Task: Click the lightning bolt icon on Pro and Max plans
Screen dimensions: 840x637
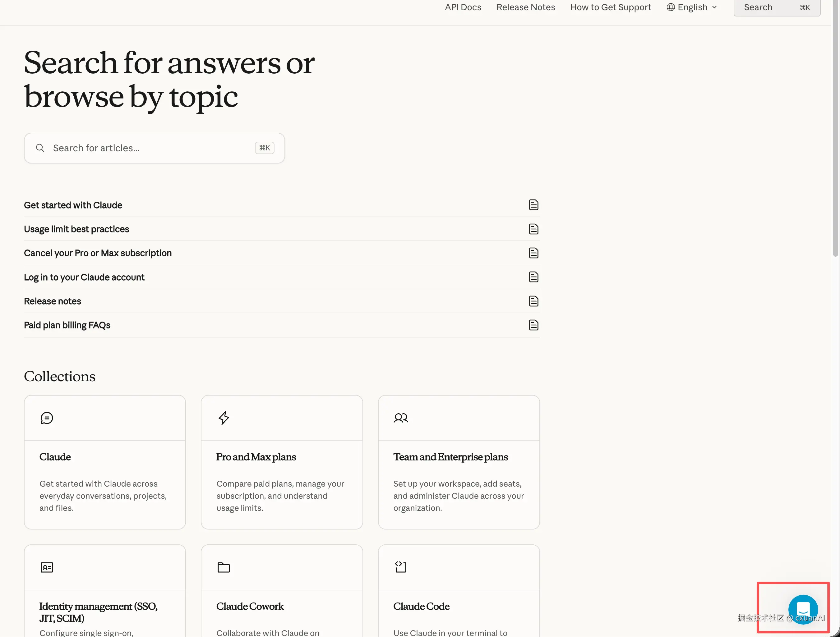Action: (x=224, y=418)
